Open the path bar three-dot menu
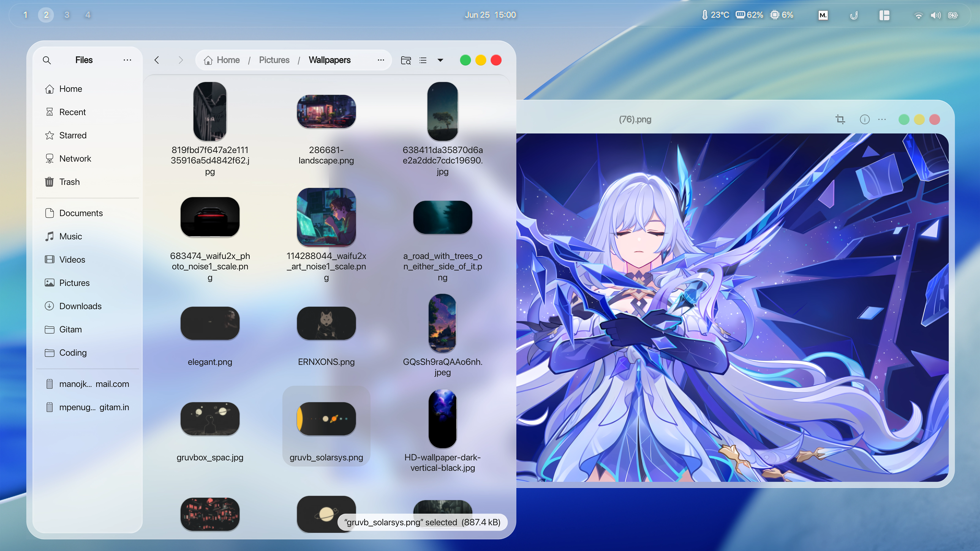980x551 pixels. (381, 60)
